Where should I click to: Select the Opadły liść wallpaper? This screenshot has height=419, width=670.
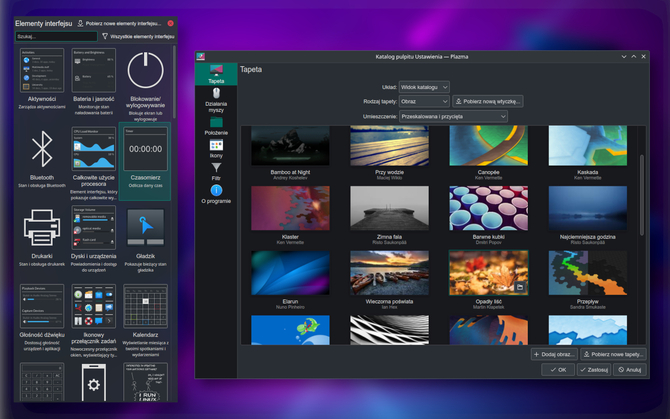[488, 273]
